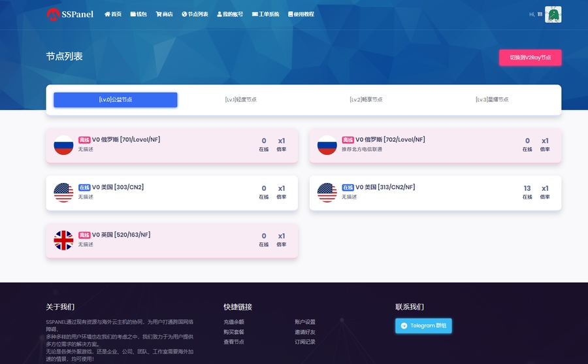Image resolution: width=588 pixels, height=364 pixels.
Task: Open 使用教程 tutorial page
Action: pos(301,14)
